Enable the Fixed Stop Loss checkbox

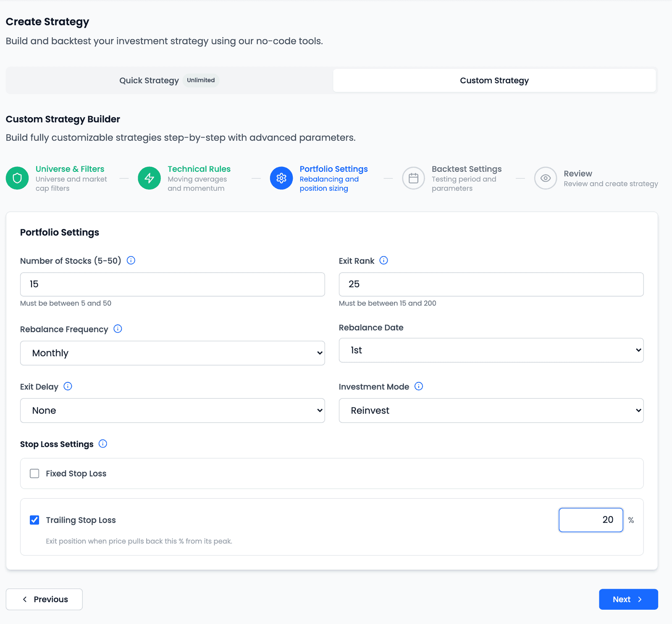coord(34,474)
